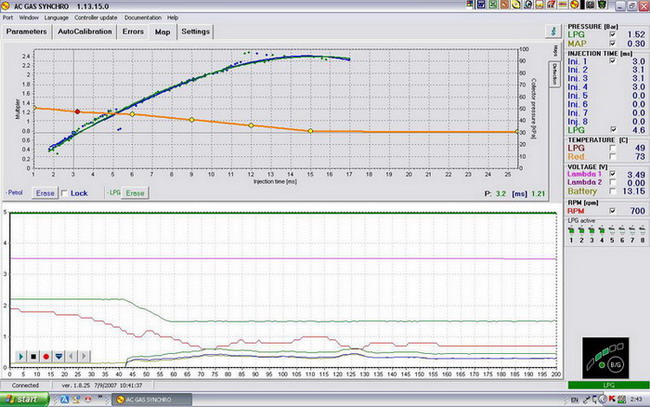Start recording with the red record icon
The height and width of the screenshot is (407, 650).
[46, 355]
